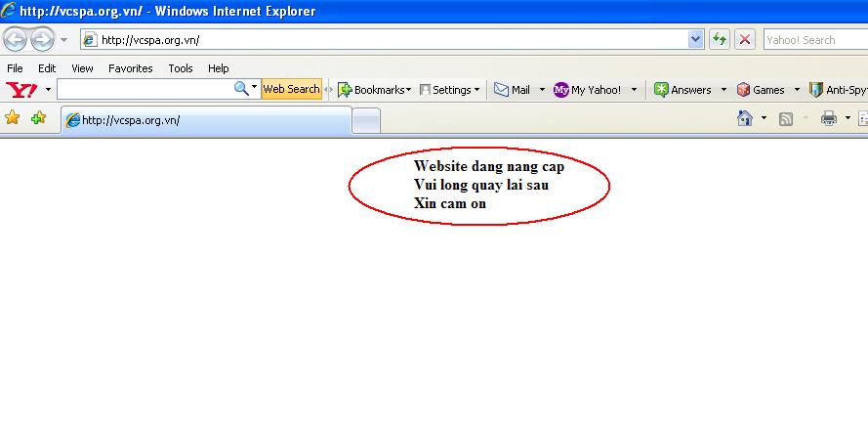The height and width of the screenshot is (430, 868).
Task: Click the Web Search button
Action: click(291, 89)
